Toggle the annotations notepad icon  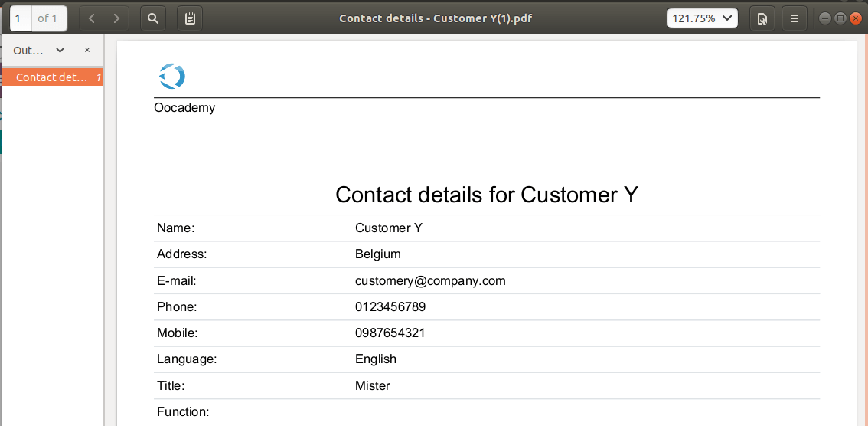[x=190, y=19]
